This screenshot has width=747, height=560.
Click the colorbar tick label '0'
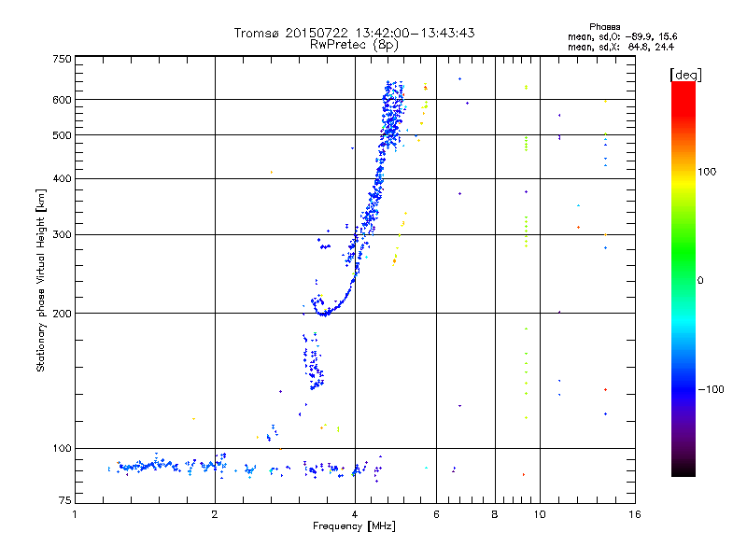tap(700, 281)
